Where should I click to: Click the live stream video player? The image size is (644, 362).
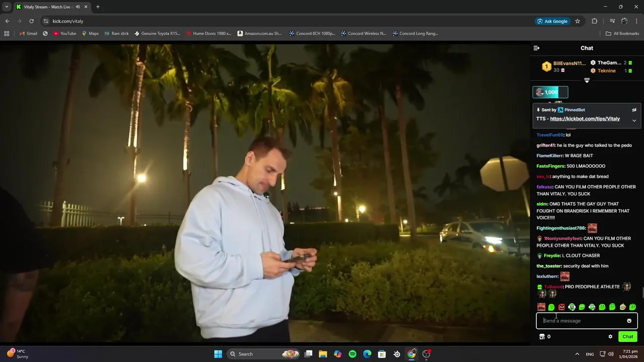click(265, 193)
